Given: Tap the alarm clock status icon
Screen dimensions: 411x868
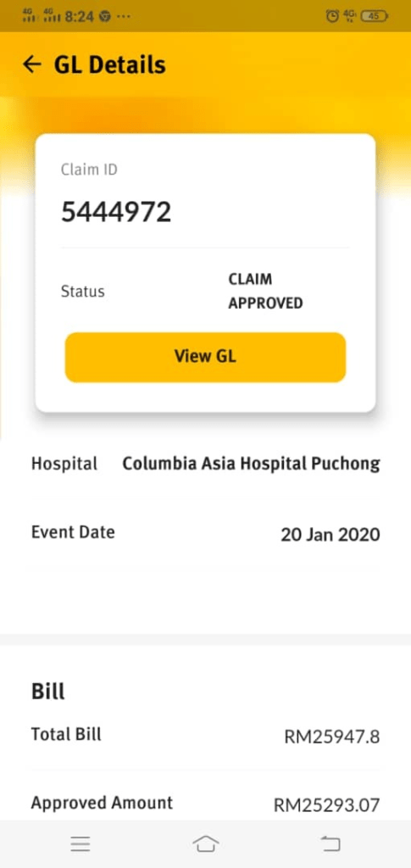Looking at the screenshot, I should (x=332, y=16).
